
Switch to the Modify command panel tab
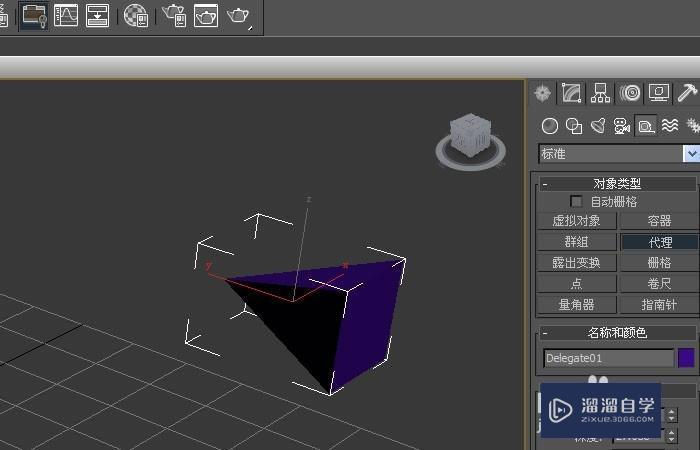pyautogui.click(x=571, y=93)
